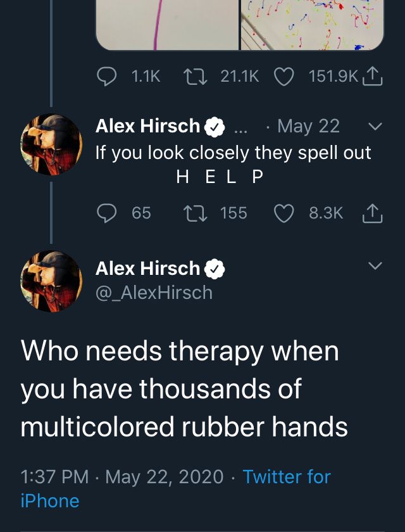Open @_AlexHirsch profile handle
The width and height of the screenshot is (405, 532).
(154, 293)
